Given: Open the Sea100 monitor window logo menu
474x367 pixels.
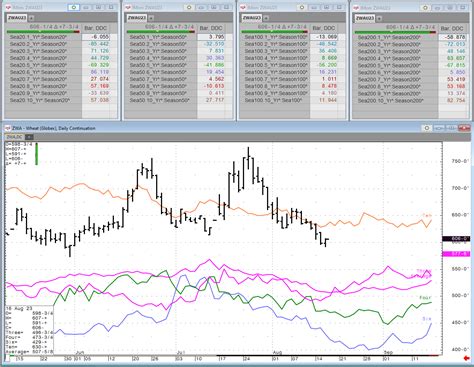Looking at the screenshot, I should (243, 7).
